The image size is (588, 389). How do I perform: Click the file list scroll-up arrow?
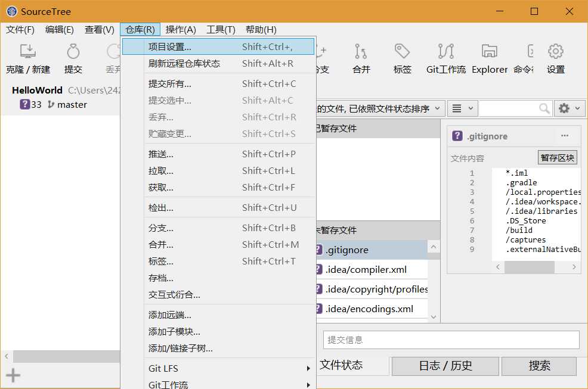tap(434, 247)
